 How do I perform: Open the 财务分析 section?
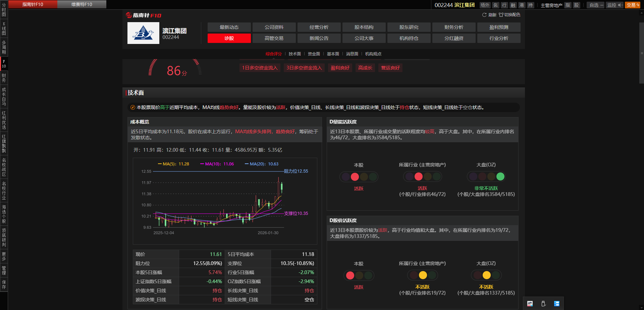pos(454,27)
